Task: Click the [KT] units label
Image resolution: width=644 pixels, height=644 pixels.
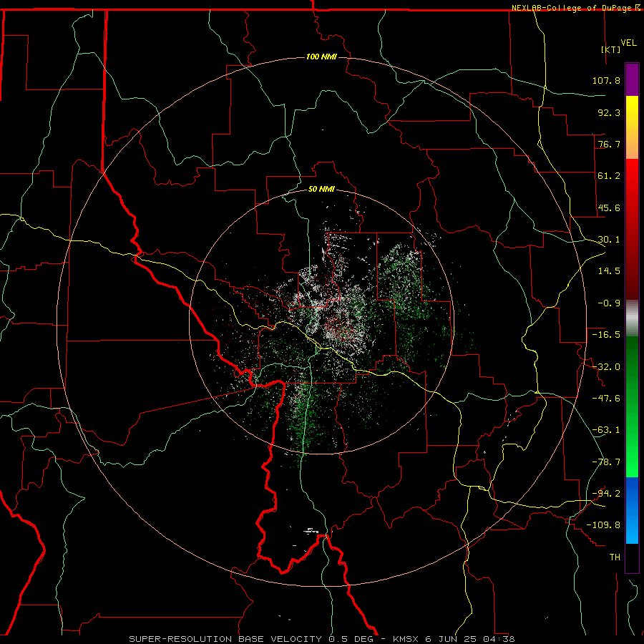Action: 611,49
